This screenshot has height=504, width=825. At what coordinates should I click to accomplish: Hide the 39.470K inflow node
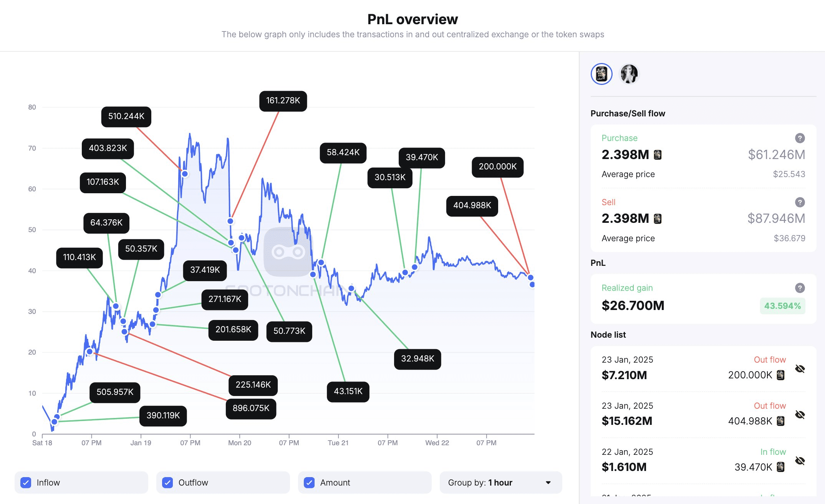click(x=801, y=460)
